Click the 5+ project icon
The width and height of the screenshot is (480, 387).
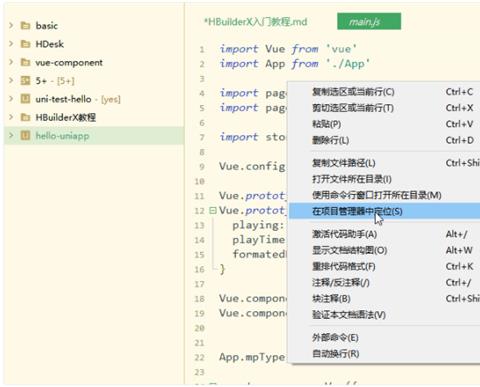25,81
